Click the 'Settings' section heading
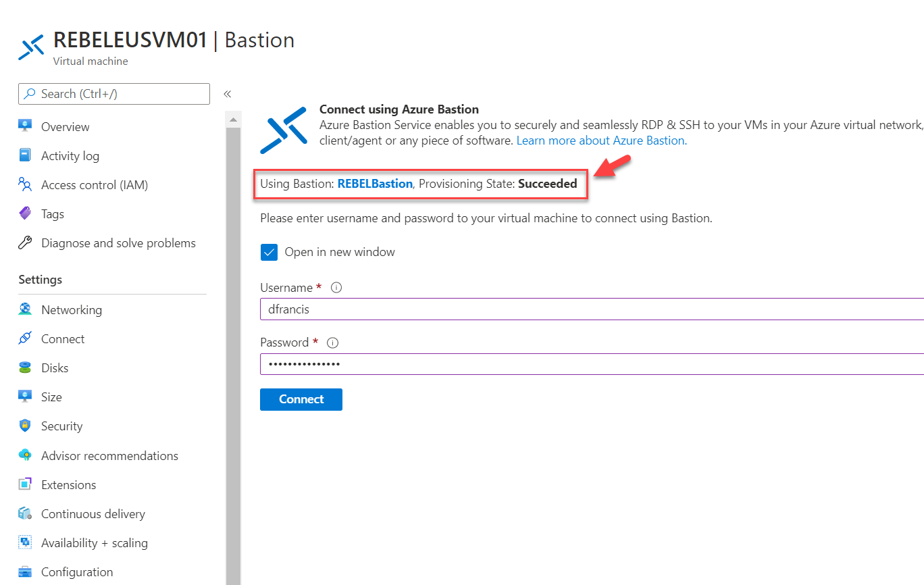 [41, 279]
